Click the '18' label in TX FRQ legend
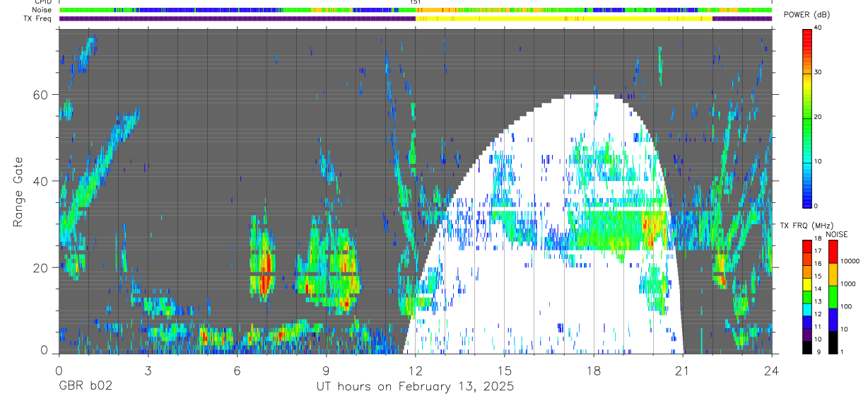868x401 pixels. click(819, 238)
